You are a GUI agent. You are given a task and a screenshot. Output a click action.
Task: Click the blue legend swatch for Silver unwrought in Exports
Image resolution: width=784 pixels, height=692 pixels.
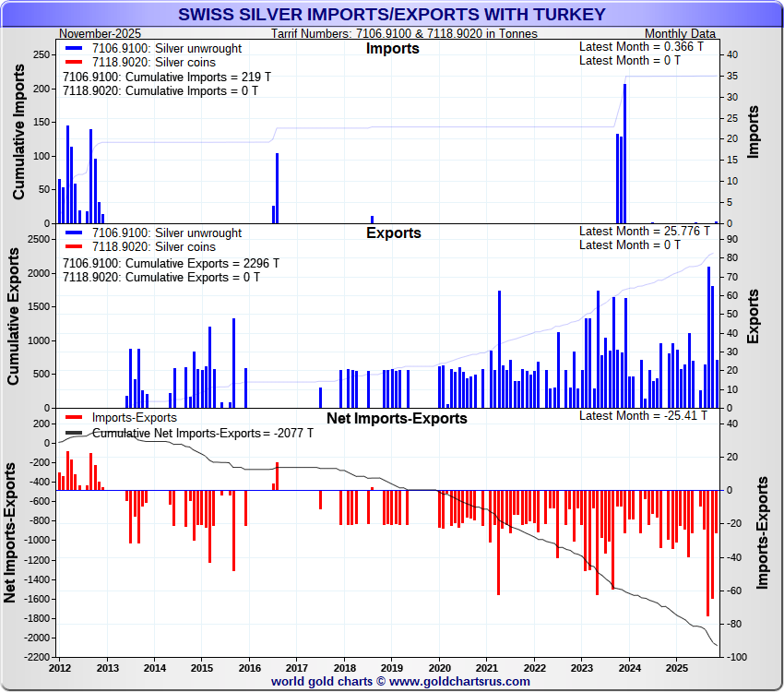pos(74,233)
